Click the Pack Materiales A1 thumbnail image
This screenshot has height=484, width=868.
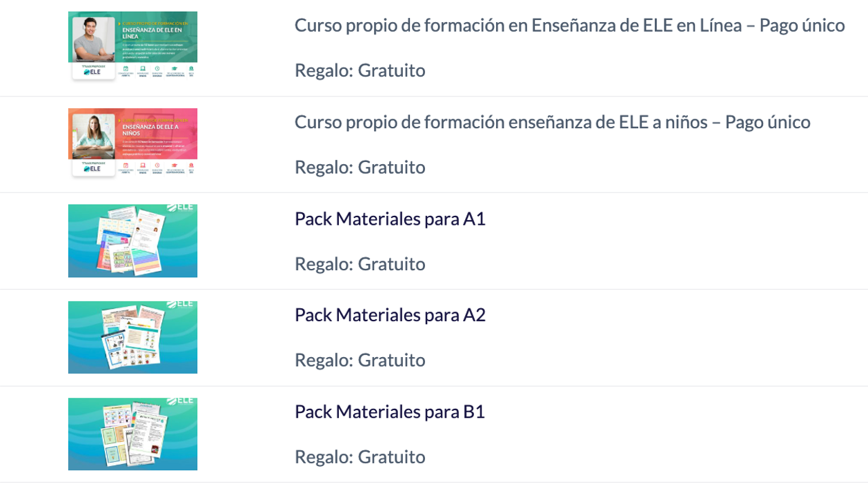132,241
